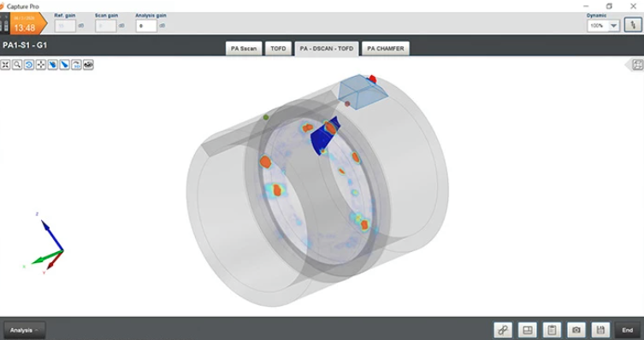Activate the blue rotate view tool
The height and width of the screenshot is (340, 644).
pos(29,65)
